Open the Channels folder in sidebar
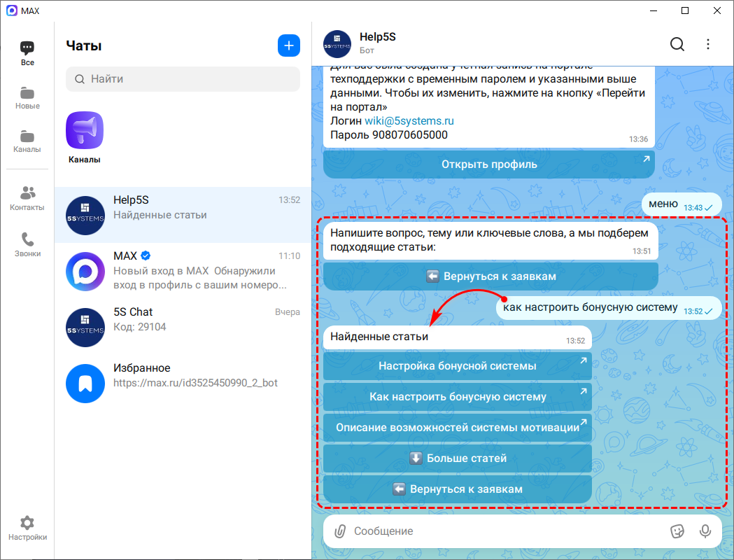The width and height of the screenshot is (734, 560). (x=27, y=141)
